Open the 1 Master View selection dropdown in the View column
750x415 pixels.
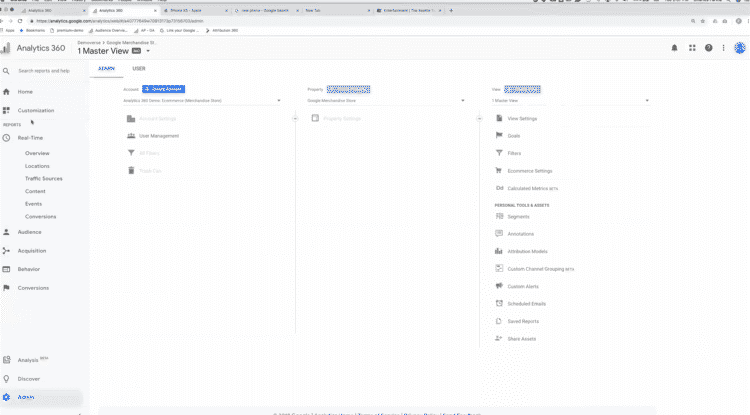[570, 101]
